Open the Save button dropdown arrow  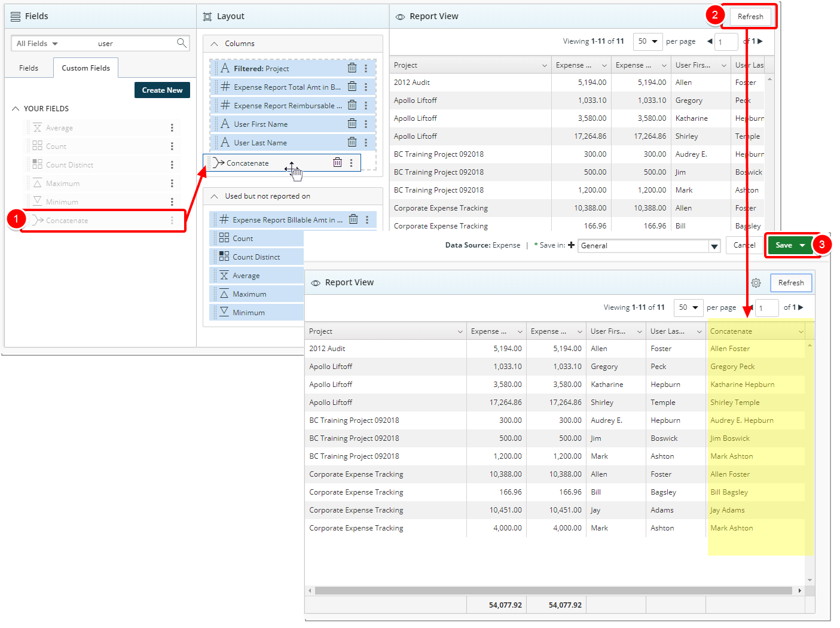tap(802, 245)
